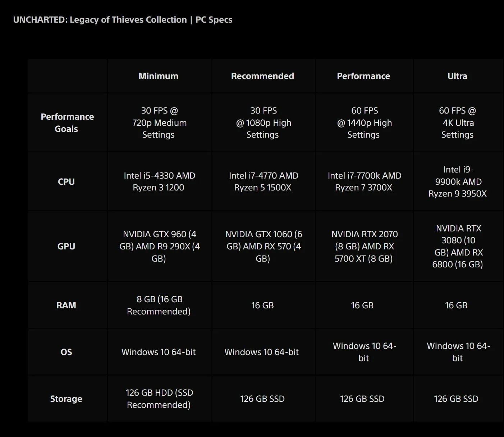504x437 pixels.
Task: Select the Storage row label
Action: [66, 399]
